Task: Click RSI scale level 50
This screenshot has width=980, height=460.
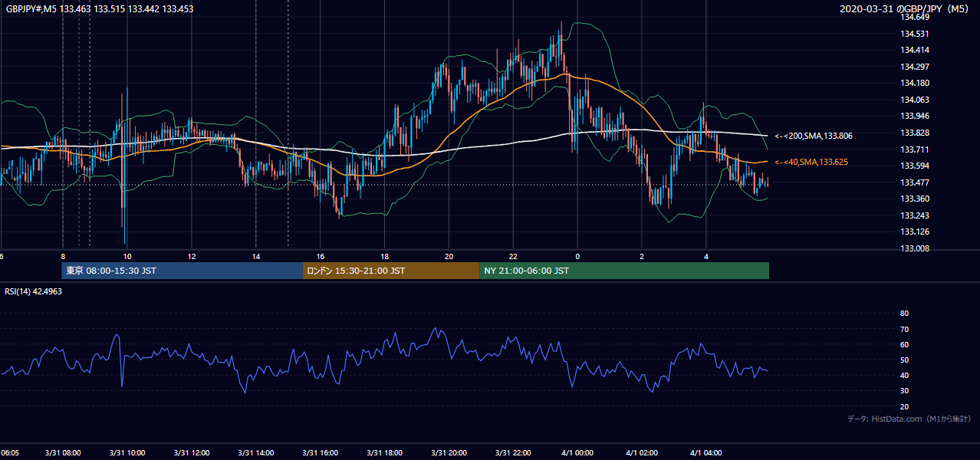Action: [904, 360]
